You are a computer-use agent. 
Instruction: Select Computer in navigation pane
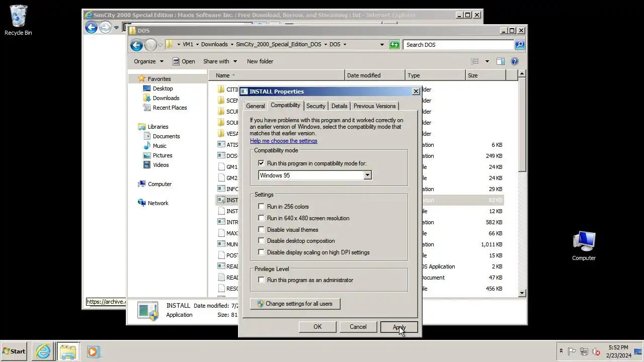154,184
